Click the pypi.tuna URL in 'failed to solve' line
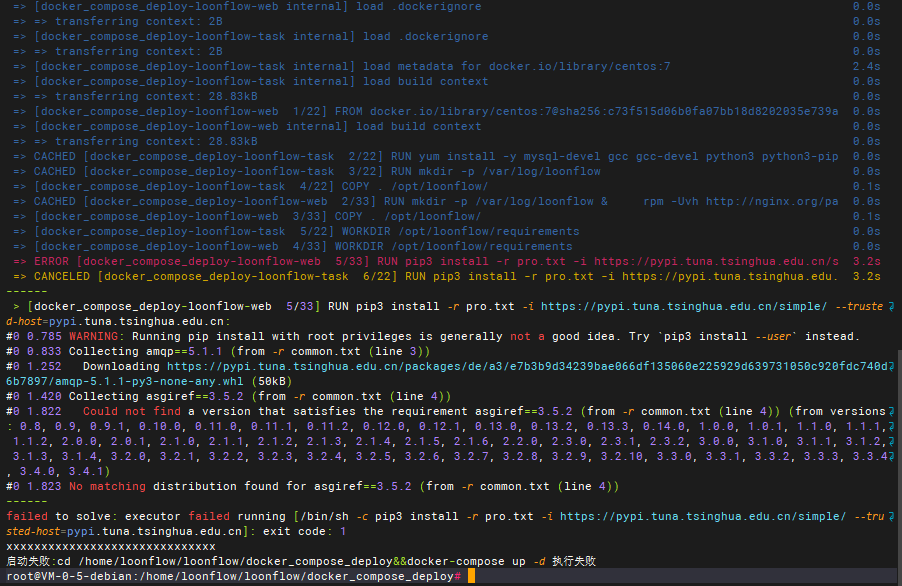The width and height of the screenshot is (902, 586). pyautogui.click(x=703, y=516)
